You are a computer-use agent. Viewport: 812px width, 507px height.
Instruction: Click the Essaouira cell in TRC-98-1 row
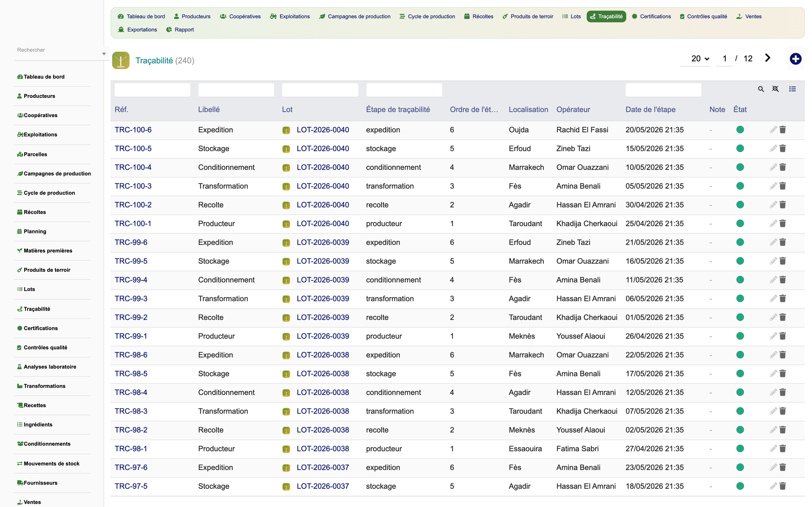(x=525, y=449)
